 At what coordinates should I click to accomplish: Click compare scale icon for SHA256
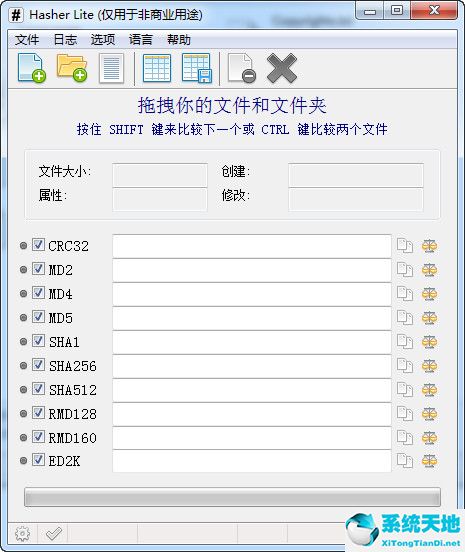pyautogui.click(x=429, y=366)
